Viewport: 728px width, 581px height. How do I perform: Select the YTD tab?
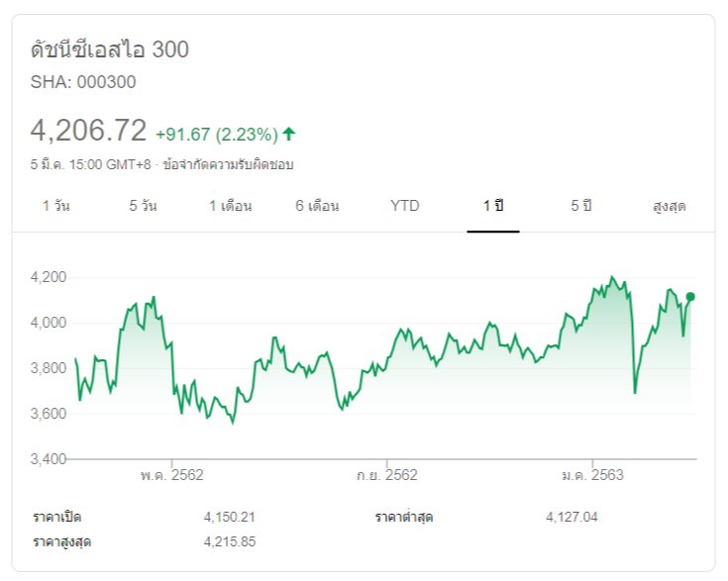(x=404, y=206)
